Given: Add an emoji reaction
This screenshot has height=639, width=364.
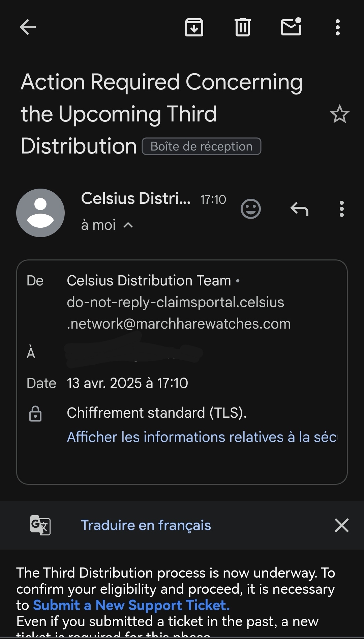Looking at the screenshot, I should pos(251,209).
